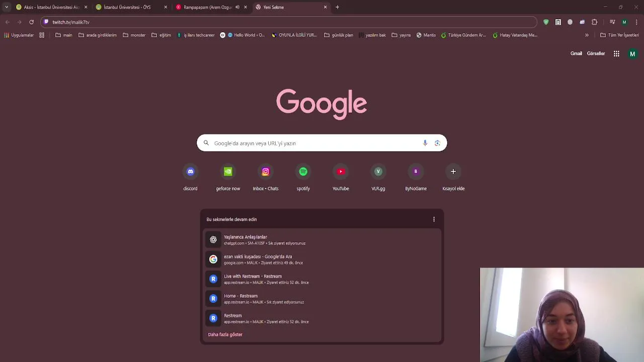Open Uygulamalar apps shortcut in bookmarks bar
The width and height of the screenshot is (644, 362).
point(19,35)
